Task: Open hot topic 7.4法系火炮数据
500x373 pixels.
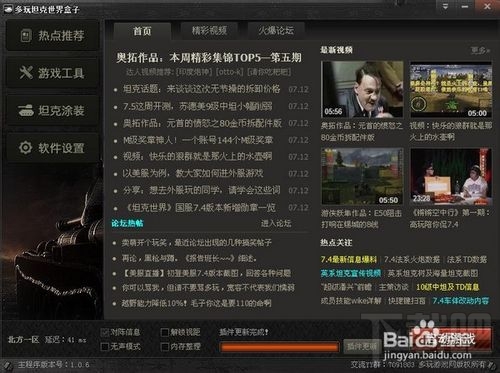Action: pos(412,259)
